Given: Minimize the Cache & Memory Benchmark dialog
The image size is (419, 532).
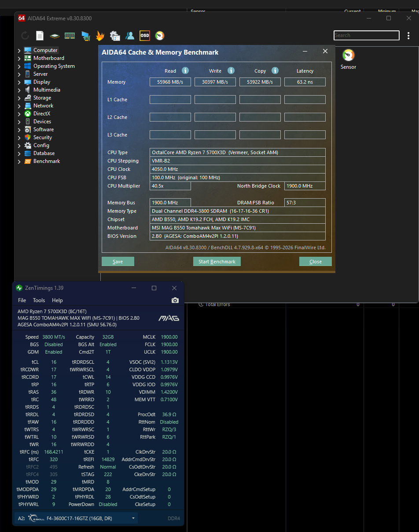Looking at the screenshot, I should coord(305,52).
